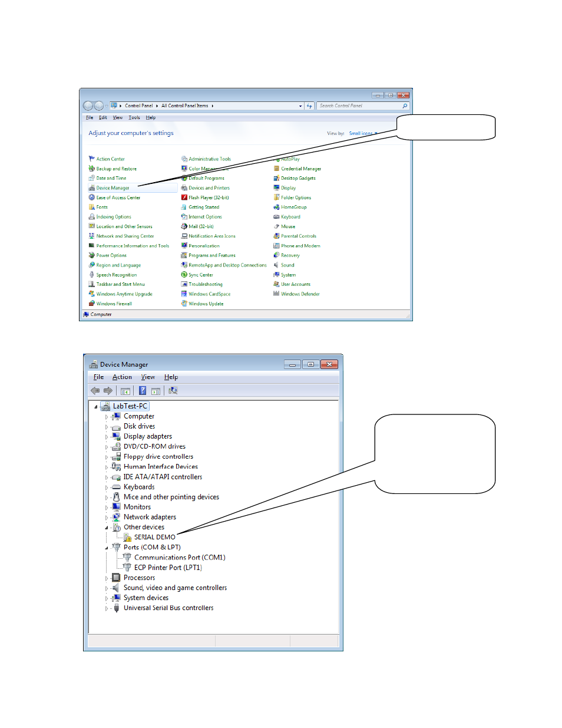The image size is (562, 728).
Task: Select the Human Interface Devices row
Action: coord(161,467)
